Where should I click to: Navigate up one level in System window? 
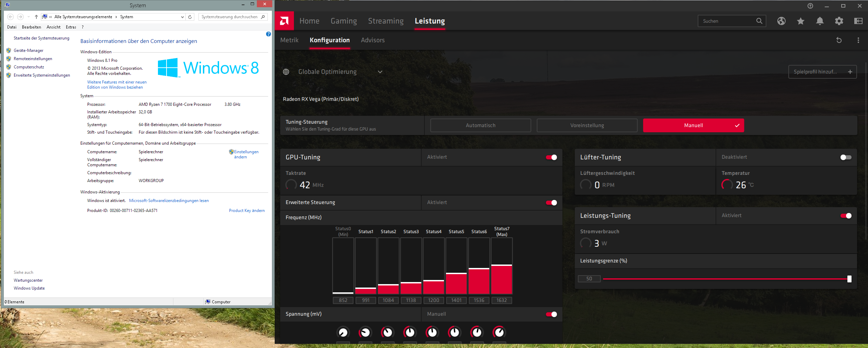36,17
